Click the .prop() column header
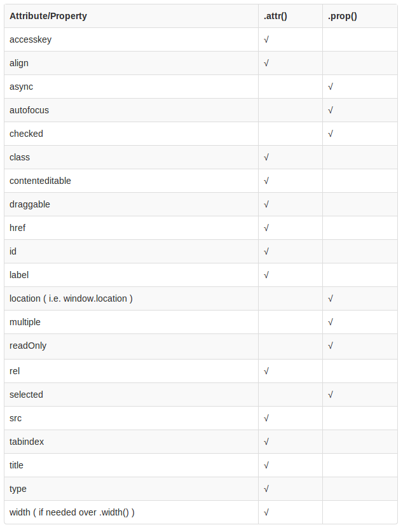Image resolution: width=403 pixels, height=532 pixels. [342, 17]
